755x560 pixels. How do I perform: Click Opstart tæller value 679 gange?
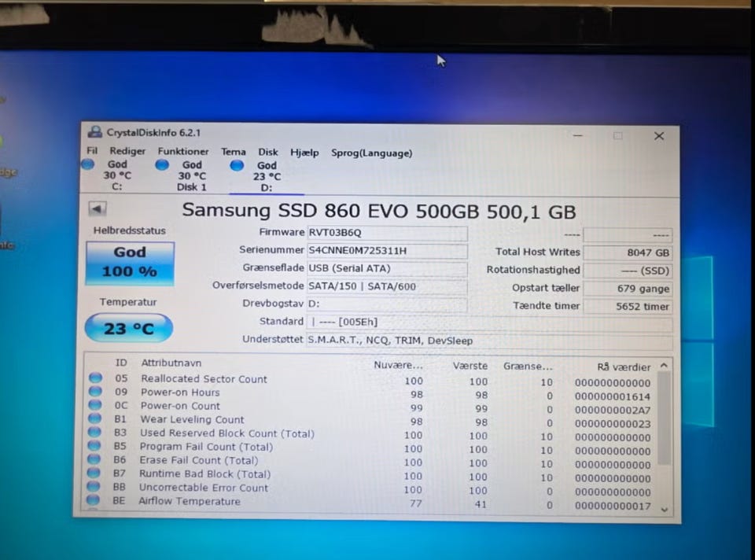pos(628,289)
